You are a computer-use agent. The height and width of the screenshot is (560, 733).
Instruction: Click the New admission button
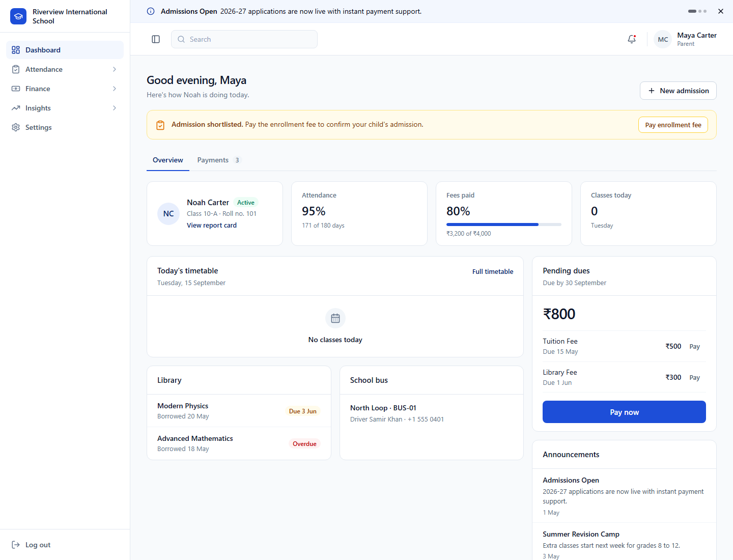[678, 91]
